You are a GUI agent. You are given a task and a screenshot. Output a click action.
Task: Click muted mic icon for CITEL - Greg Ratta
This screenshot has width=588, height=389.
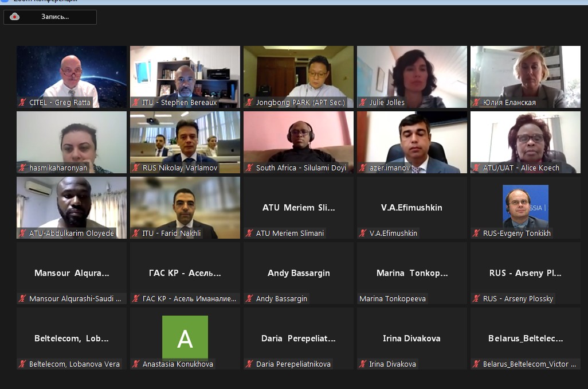pos(22,102)
